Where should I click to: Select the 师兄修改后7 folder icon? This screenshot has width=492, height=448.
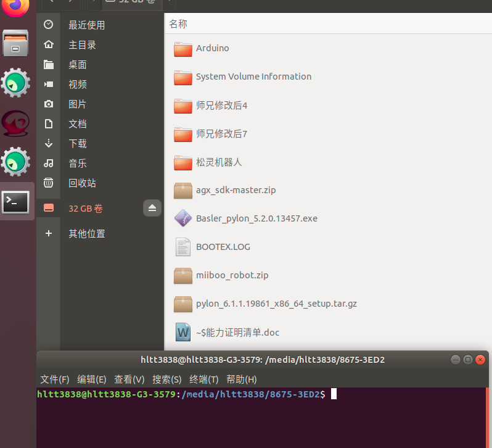183,135
